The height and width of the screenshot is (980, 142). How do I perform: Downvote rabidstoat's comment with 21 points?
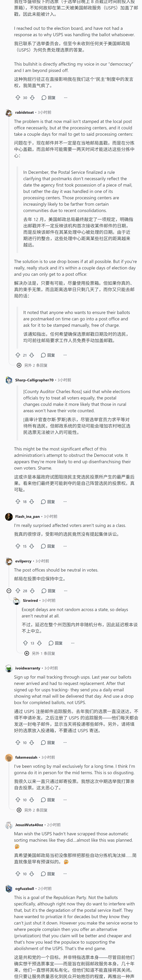pos(32,355)
